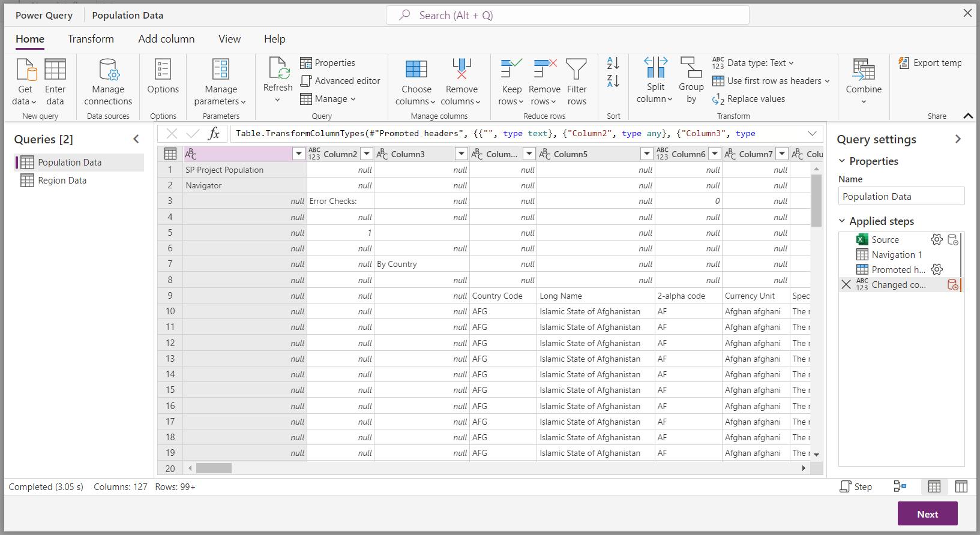Toggle Step script view
The image size is (980, 535).
pos(856,486)
